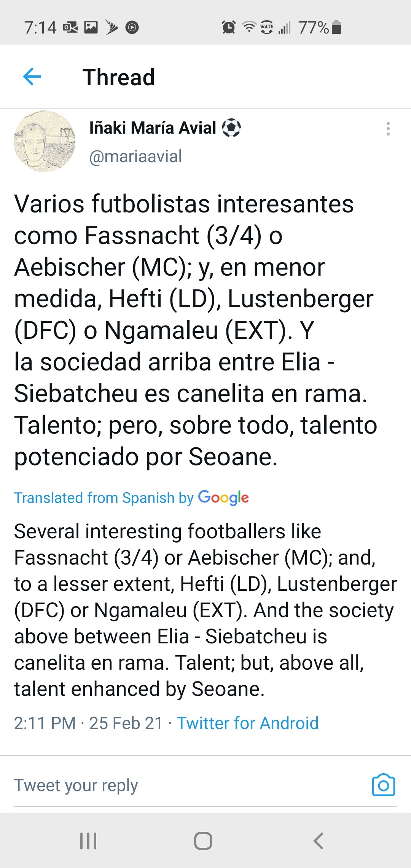Tap the 2:11 PM · 25 Feb 21 timestamp
The height and width of the screenshot is (868, 411).
click(88, 723)
